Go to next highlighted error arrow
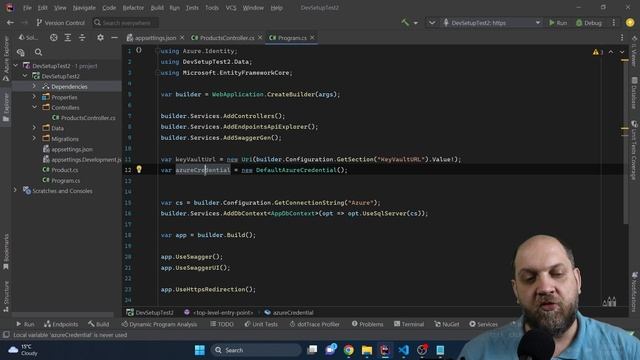 622,52
